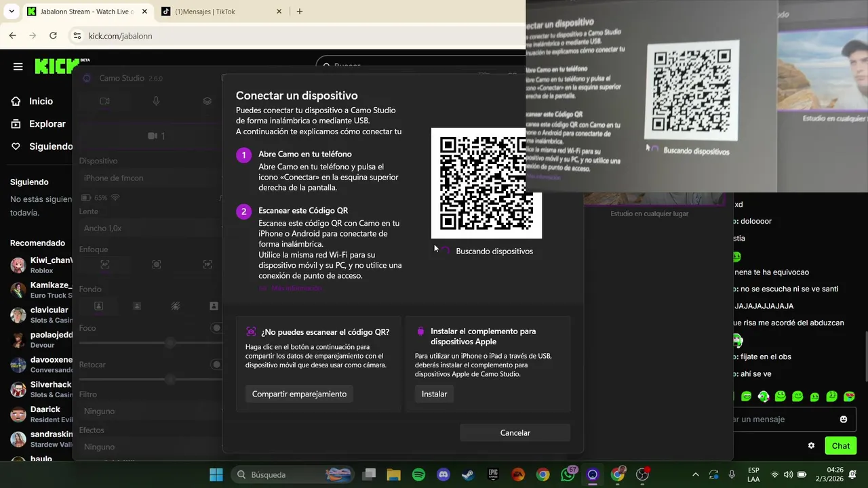Screen dimensions: 868x488
Task: Close the TikTok Mensajes tab
Action: pos(279,12)
